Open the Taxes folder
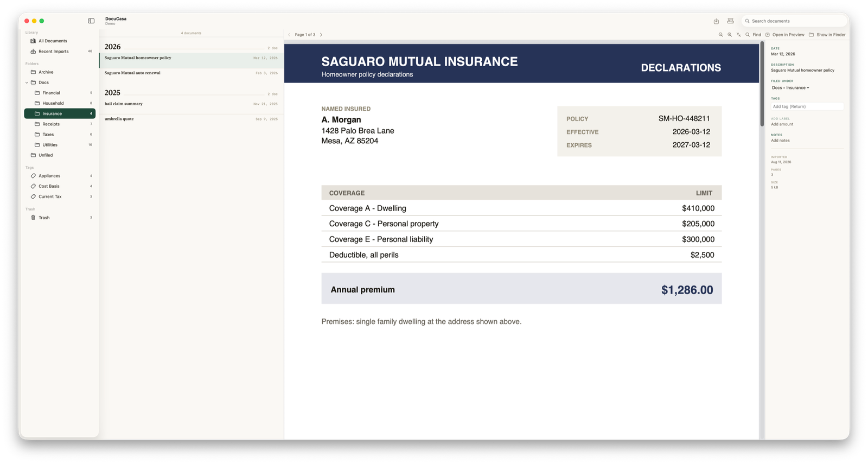Image resolution: width=868 pixels, height=464 pixels. tap(60, 135)
